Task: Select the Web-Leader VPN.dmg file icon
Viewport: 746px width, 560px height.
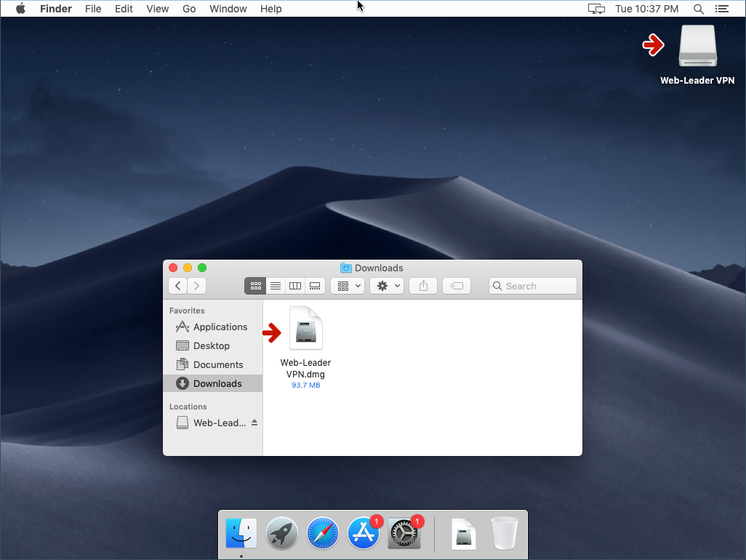Action: pos(306,329)
